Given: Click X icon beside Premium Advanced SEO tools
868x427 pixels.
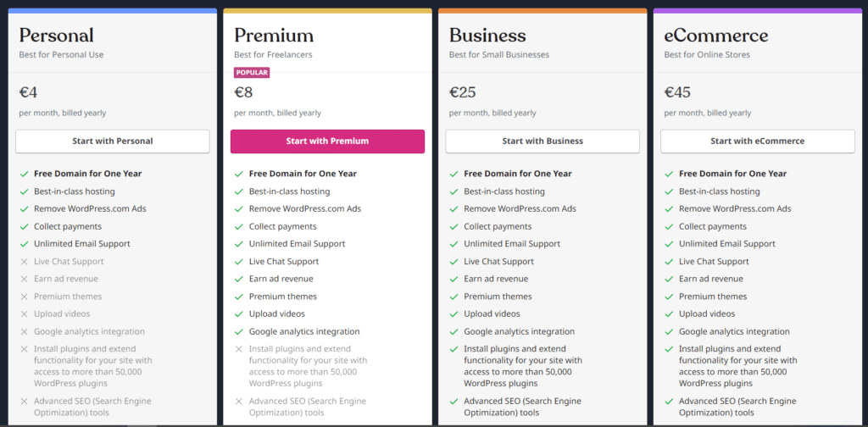Looking at the screenshot, I should (x=239, y=402).
